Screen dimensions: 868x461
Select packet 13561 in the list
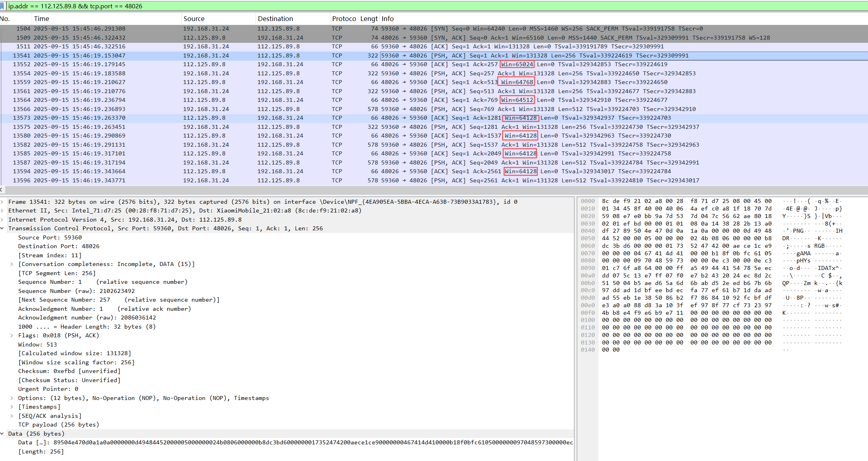click(x=434, y=91)
